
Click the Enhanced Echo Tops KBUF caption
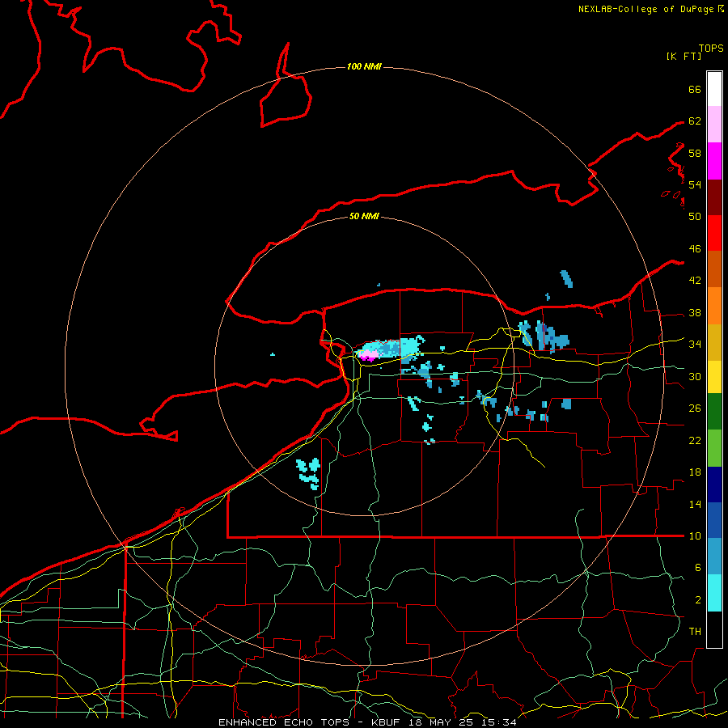367,722
